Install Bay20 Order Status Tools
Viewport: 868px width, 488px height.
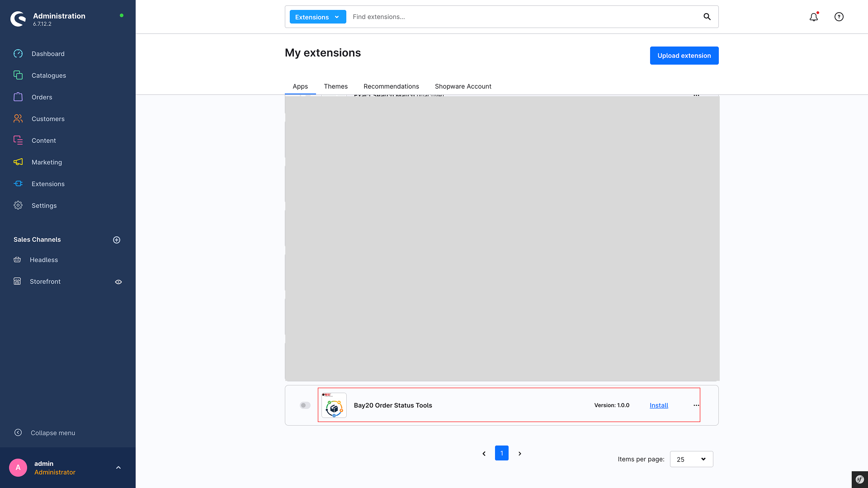click(x=659, y=405)
